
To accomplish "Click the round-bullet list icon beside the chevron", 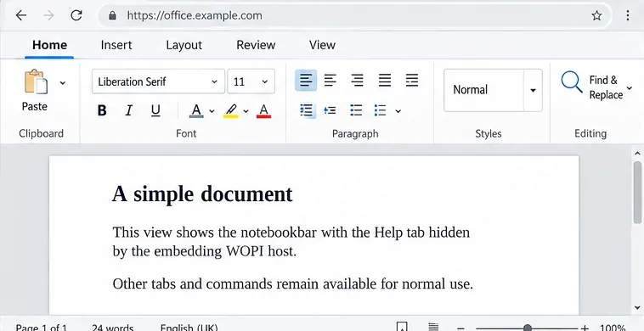I will (380, 110).
